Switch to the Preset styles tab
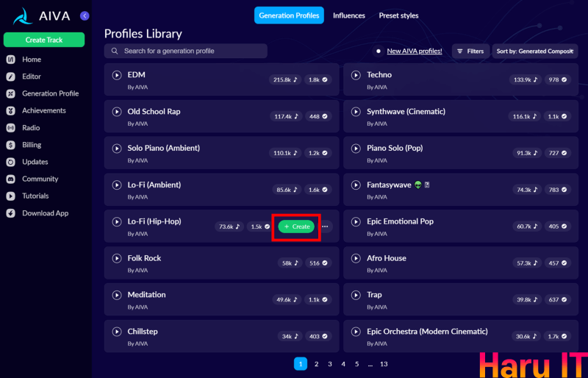The image size is (588, 378). [x=398, y=15]
